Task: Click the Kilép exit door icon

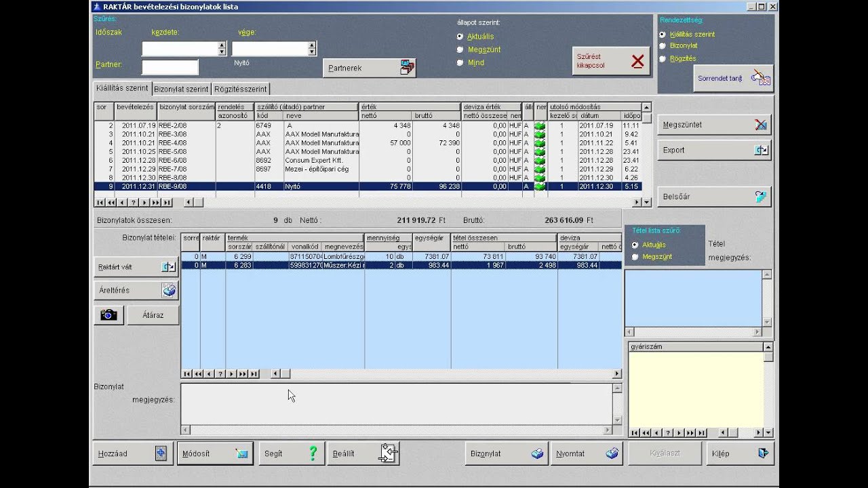Action: coord(763,453)
